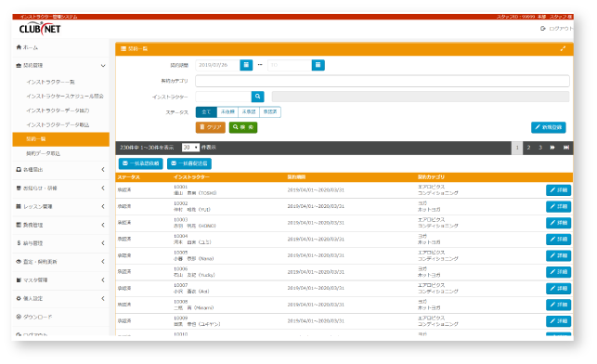Click the first envelope bulk-send button

pyautogui.click(x=141, y=163)
